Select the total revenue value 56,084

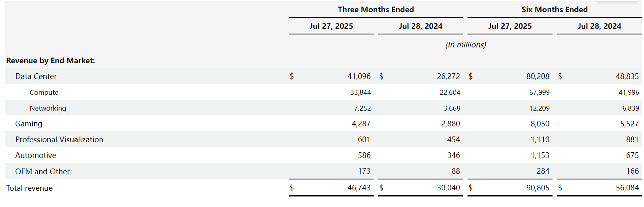[x=627, y=188]
